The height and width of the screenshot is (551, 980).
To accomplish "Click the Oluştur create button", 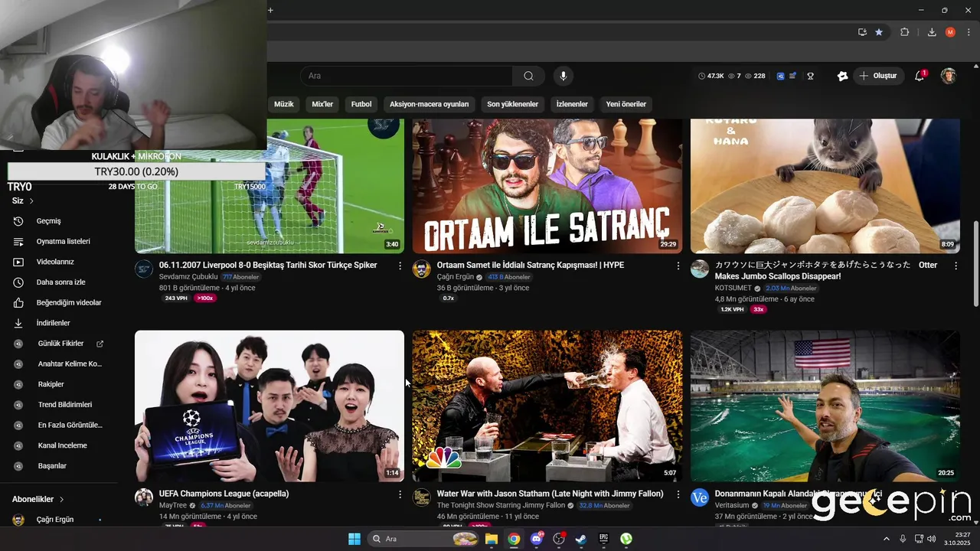I will click(x=878, y=76).
